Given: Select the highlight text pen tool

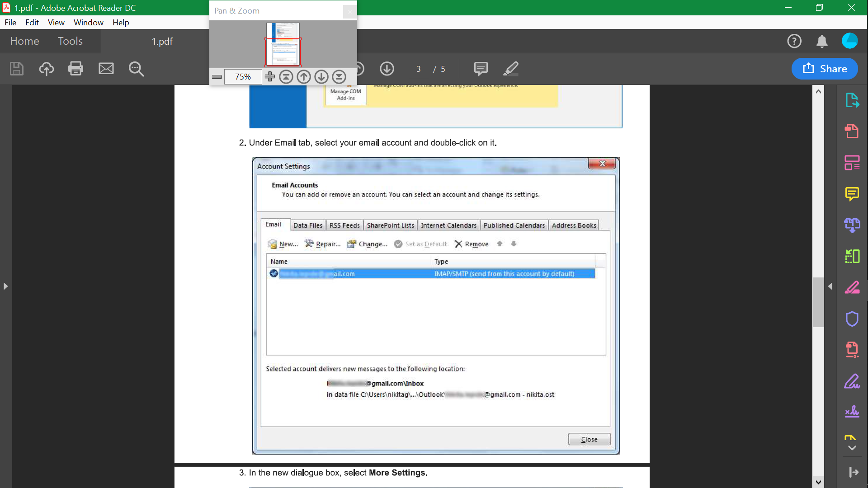Looking at the screenshot, I should pyautogui.click(x=511, y=69).
